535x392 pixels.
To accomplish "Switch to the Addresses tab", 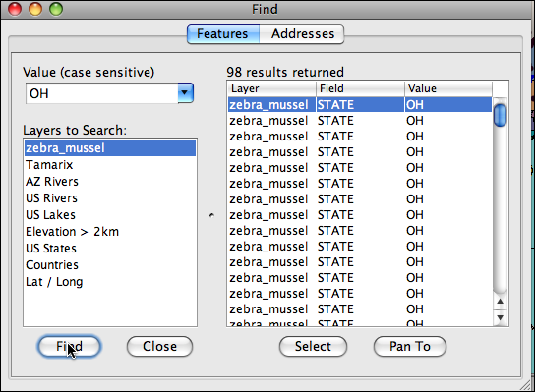I will 302,33.
